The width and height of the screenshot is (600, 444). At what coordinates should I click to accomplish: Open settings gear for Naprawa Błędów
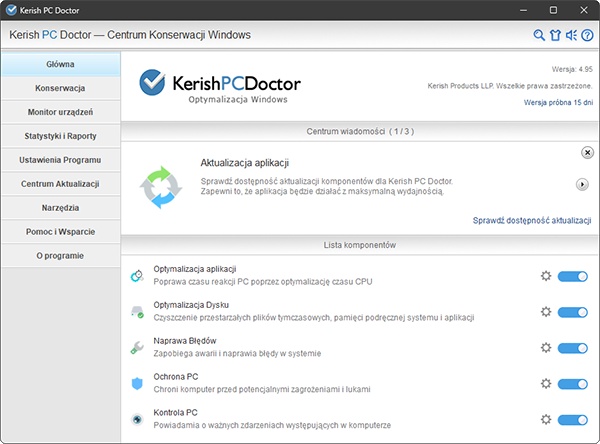(546, 348)
